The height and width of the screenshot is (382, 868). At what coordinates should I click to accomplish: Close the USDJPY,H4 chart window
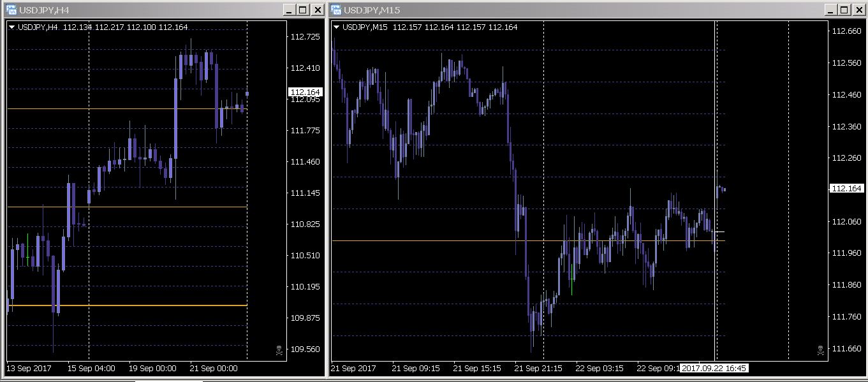317,10
